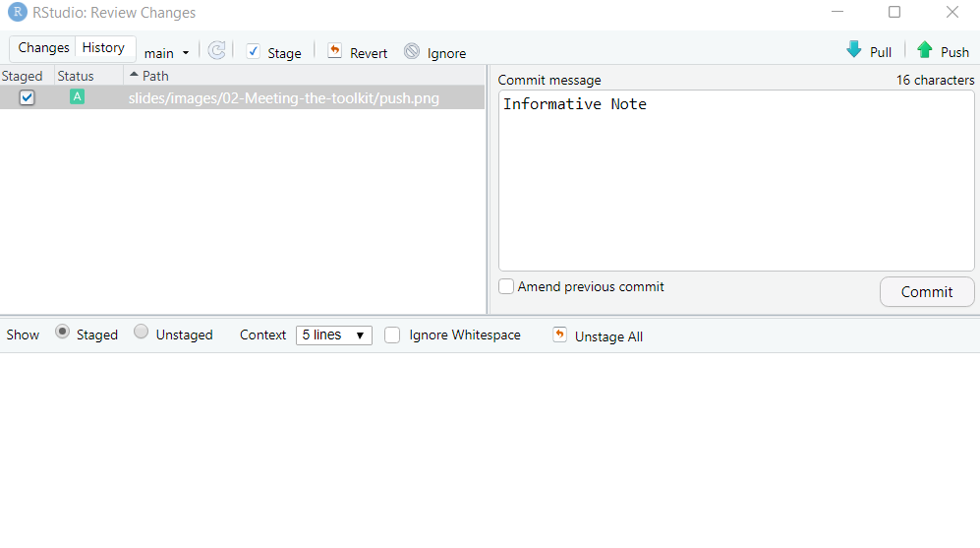Pull changes with the blue arrow
The image size is (980, 548).
coord(854,50)
